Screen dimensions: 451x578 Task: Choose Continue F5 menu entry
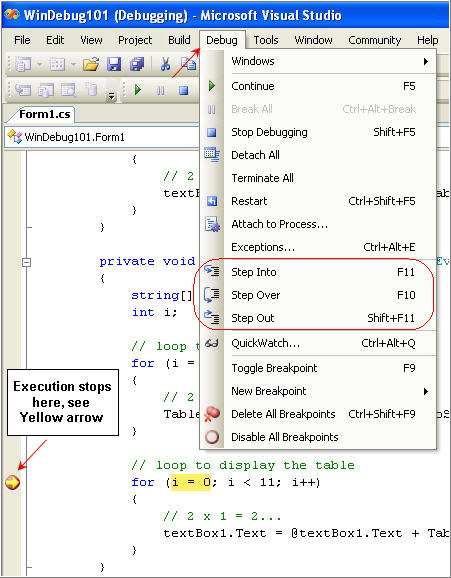tap(318, 86)
